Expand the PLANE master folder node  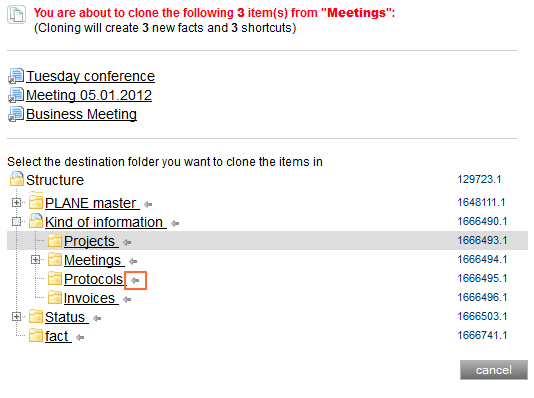[x=16, y=203]
